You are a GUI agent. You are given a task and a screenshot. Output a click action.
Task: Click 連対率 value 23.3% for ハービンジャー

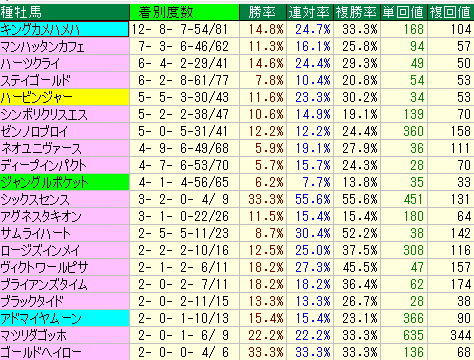click(x=313, y=97)
